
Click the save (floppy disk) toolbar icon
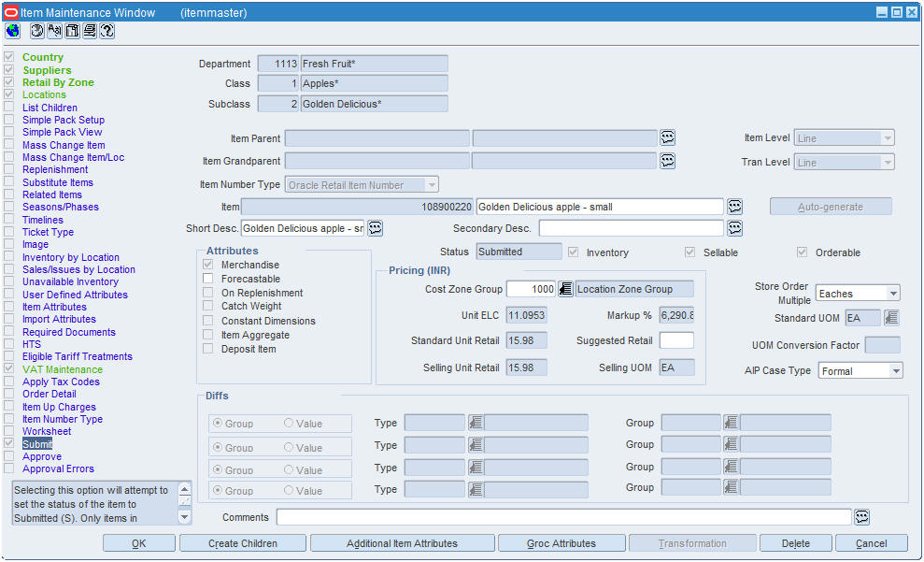73,31
